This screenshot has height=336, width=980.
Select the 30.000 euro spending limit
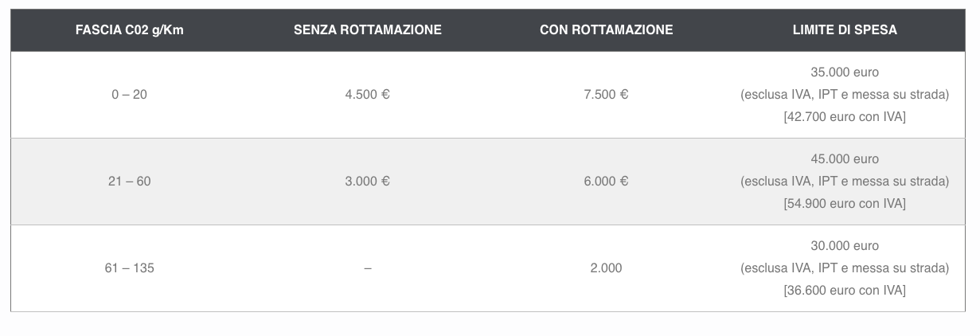pos(845,246)
